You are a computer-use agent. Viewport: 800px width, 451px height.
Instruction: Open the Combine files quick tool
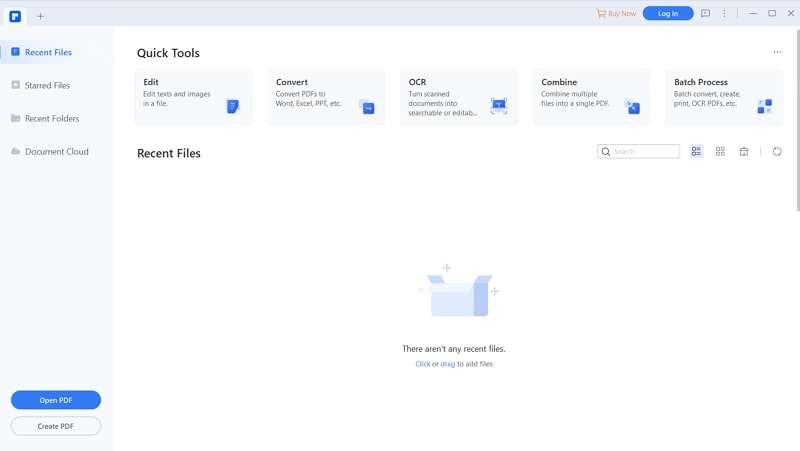[591, 97]
